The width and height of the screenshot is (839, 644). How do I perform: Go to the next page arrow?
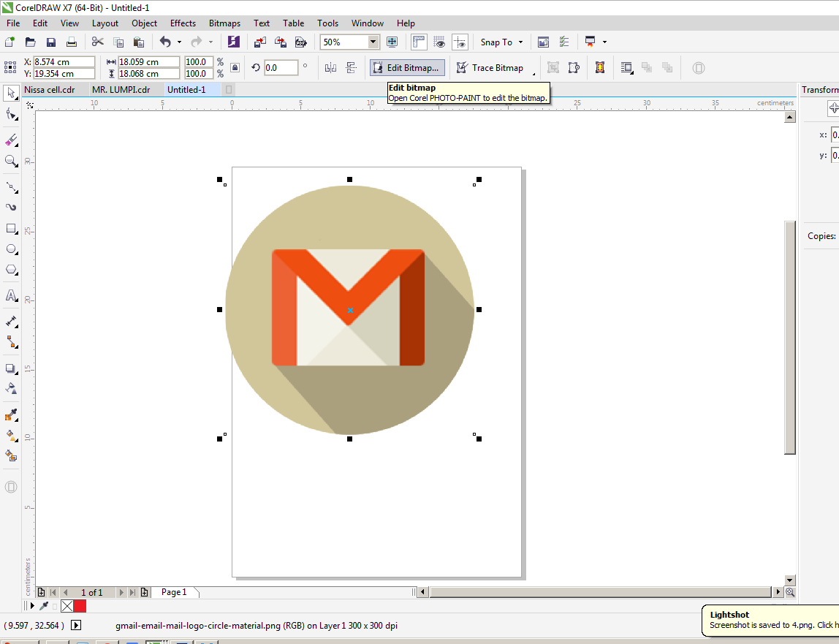tap(121, 592)
